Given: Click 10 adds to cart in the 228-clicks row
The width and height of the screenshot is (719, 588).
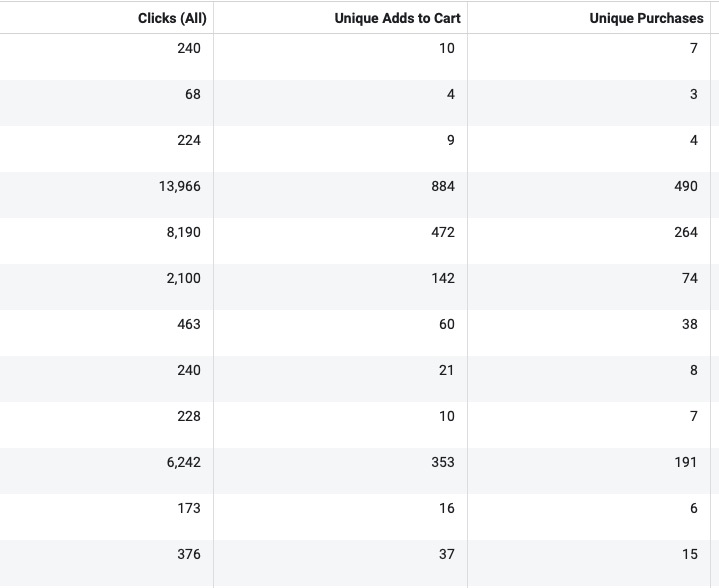Looking at the screenshot, I should coord(447,416).
